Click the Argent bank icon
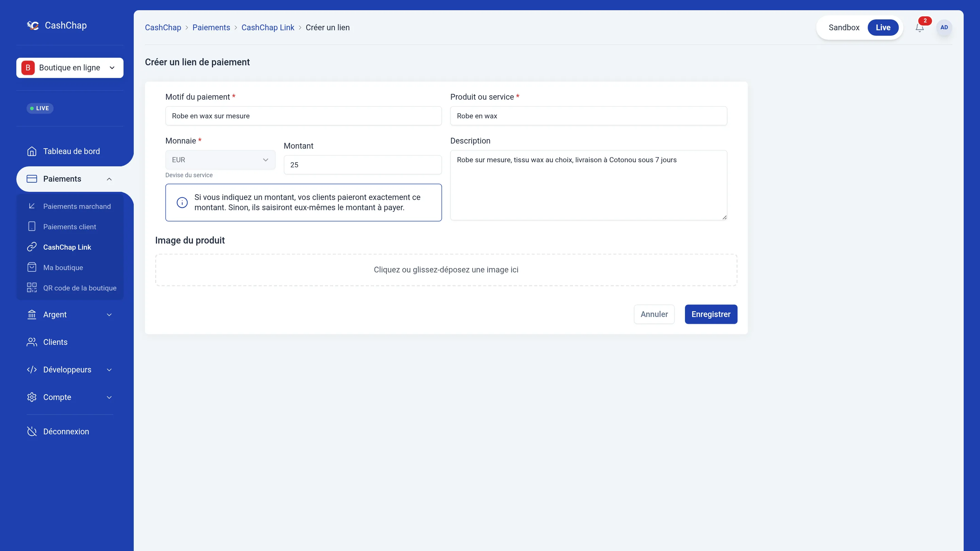This screenshot has height=551, width=980. [x=32, y=315]
